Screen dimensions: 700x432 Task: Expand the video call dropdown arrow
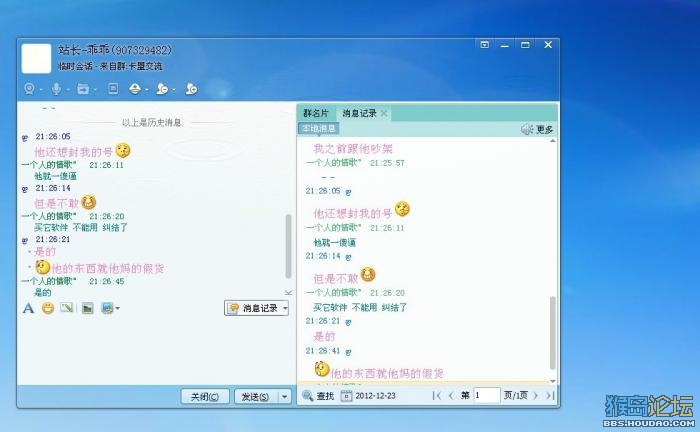pos(41,90)
